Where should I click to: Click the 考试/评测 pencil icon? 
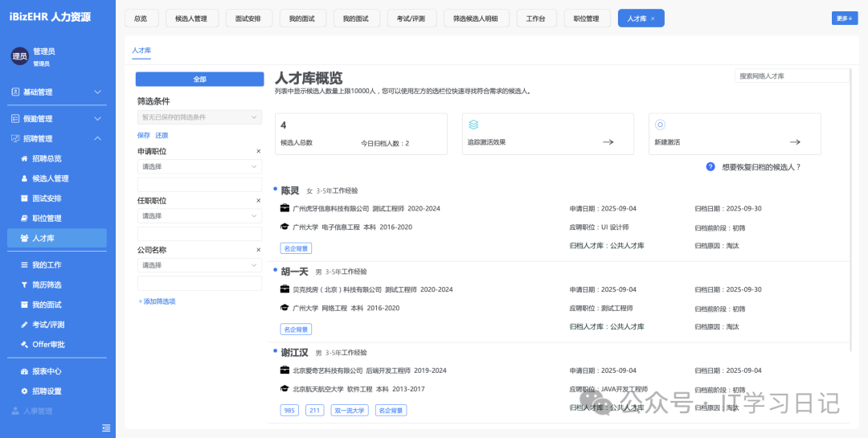[x=24, y=325]
